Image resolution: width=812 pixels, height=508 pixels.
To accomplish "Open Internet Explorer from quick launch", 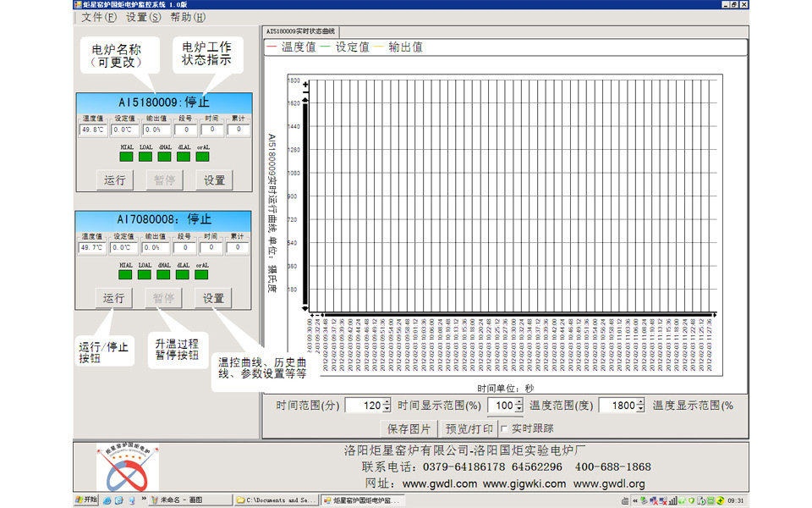I will 107,500.
